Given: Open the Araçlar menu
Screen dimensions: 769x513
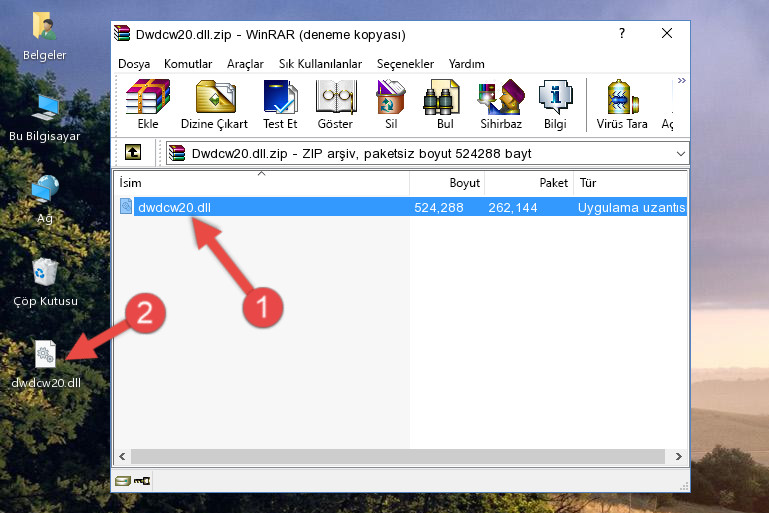Looking at the screenshot, I should pos(245,64).
